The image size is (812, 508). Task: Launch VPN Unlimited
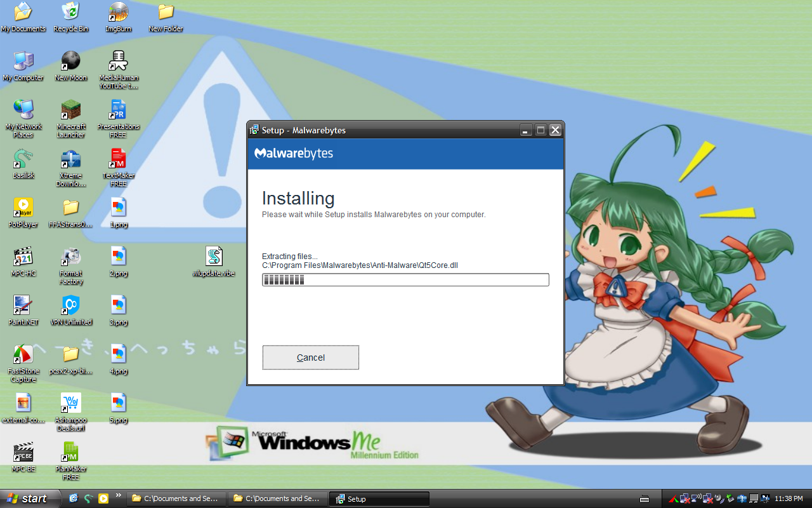70,305
